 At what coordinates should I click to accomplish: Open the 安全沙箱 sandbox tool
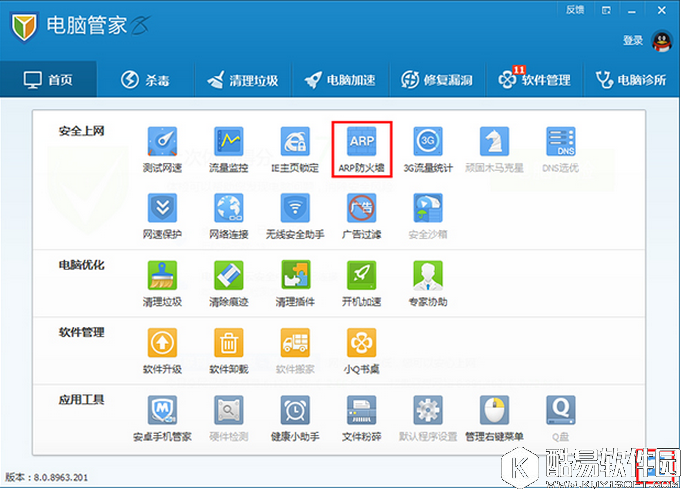point(428,216)
